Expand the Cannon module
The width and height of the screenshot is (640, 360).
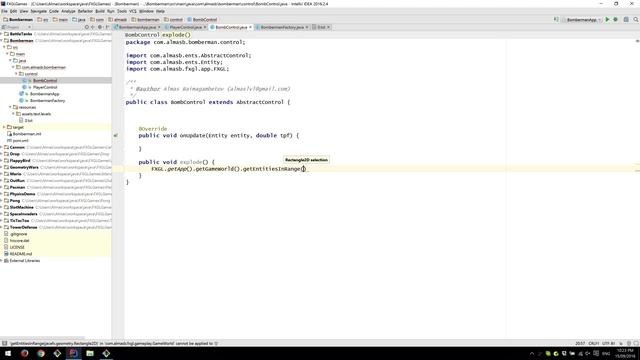[2, 147]
